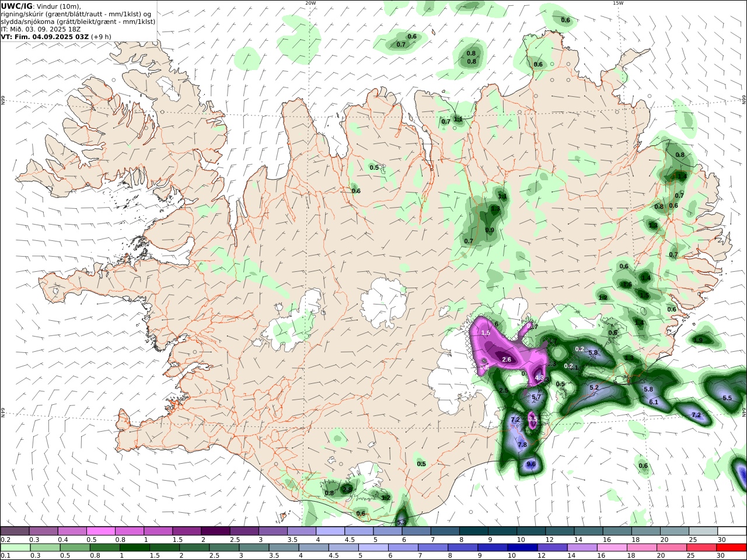Click the 9.6 precipitation value on the map
Screen dimensions: 747x560
point(531,464)
